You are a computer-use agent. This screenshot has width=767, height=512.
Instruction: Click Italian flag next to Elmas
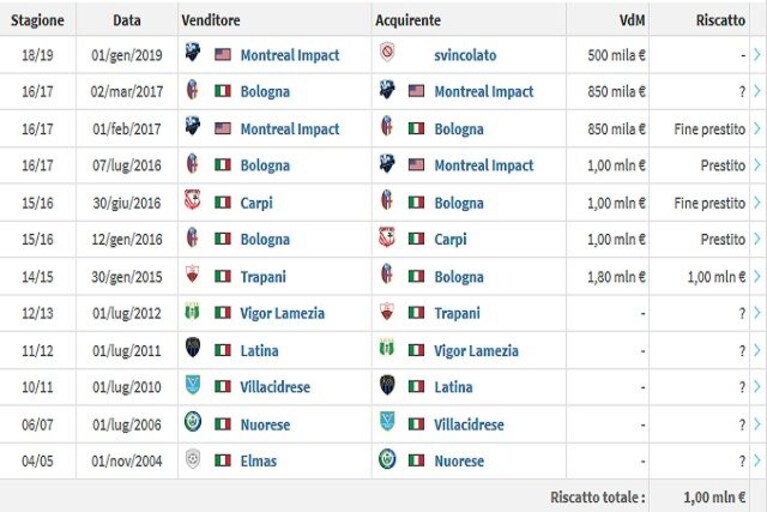coord(223,460)
